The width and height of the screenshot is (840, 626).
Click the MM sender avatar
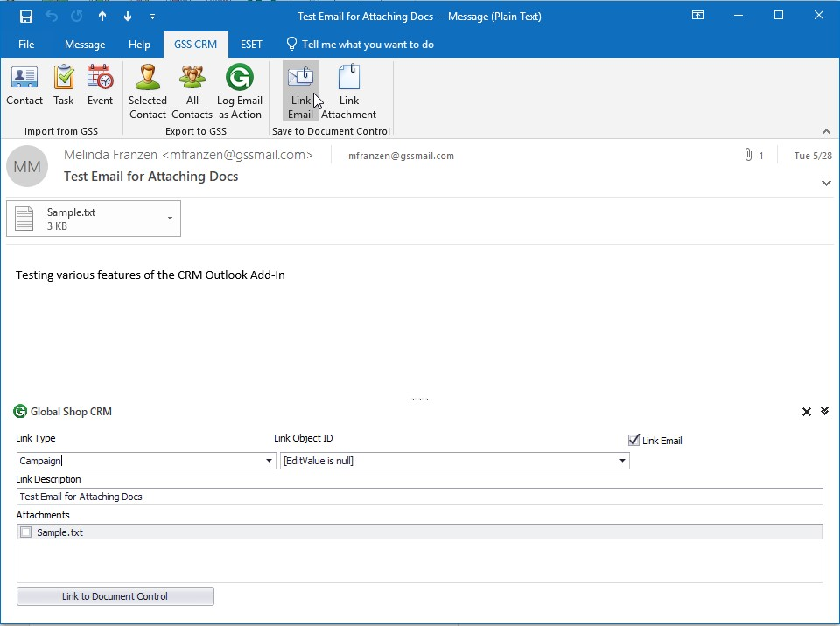(27, 166)
